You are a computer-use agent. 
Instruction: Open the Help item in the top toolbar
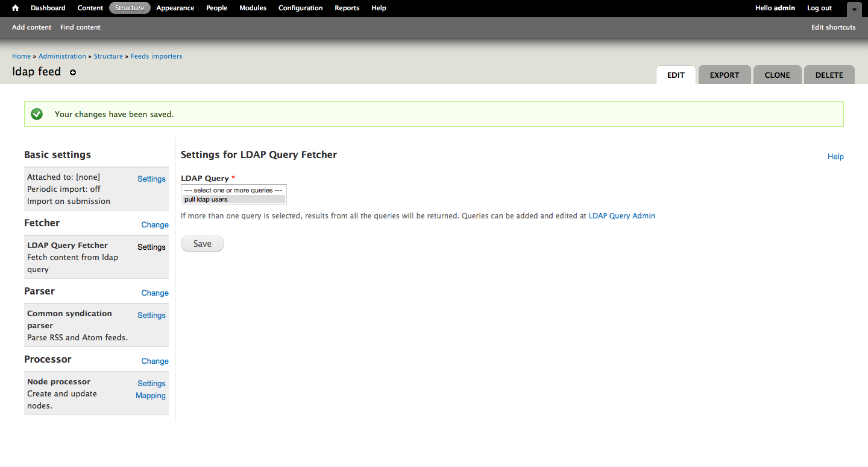coord(379,8)
